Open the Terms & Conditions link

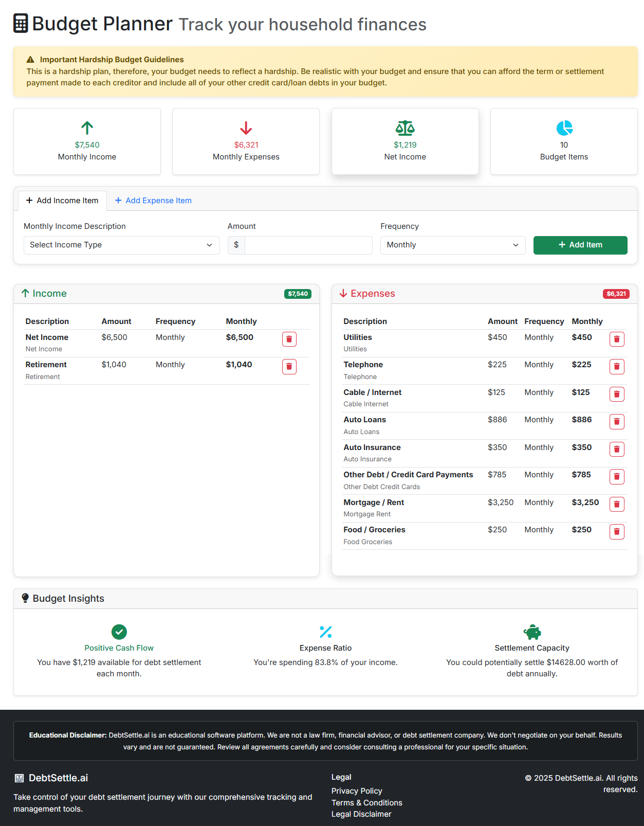[x=366, y=803]
